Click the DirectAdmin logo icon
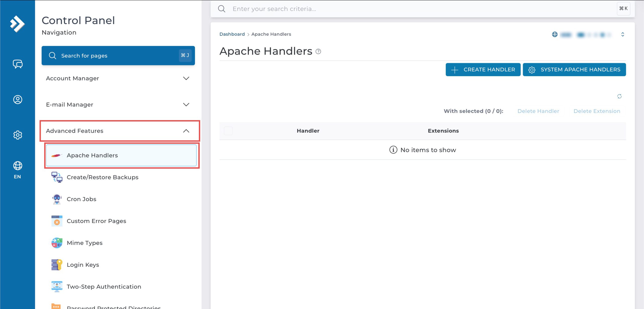644x309 pixels. (17, 24)
